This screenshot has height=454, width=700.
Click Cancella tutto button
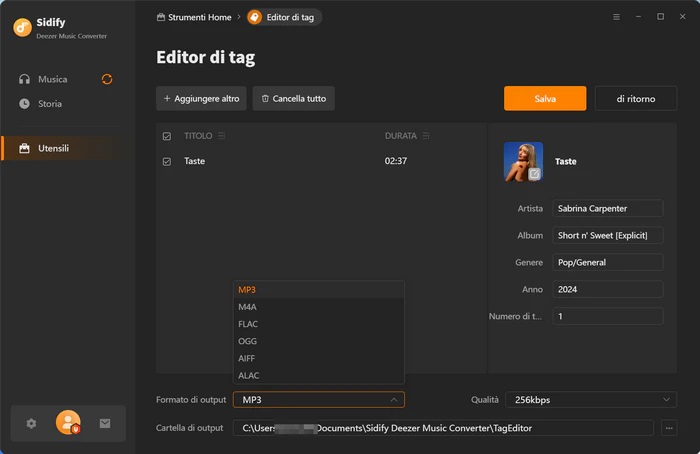(294, 98)
